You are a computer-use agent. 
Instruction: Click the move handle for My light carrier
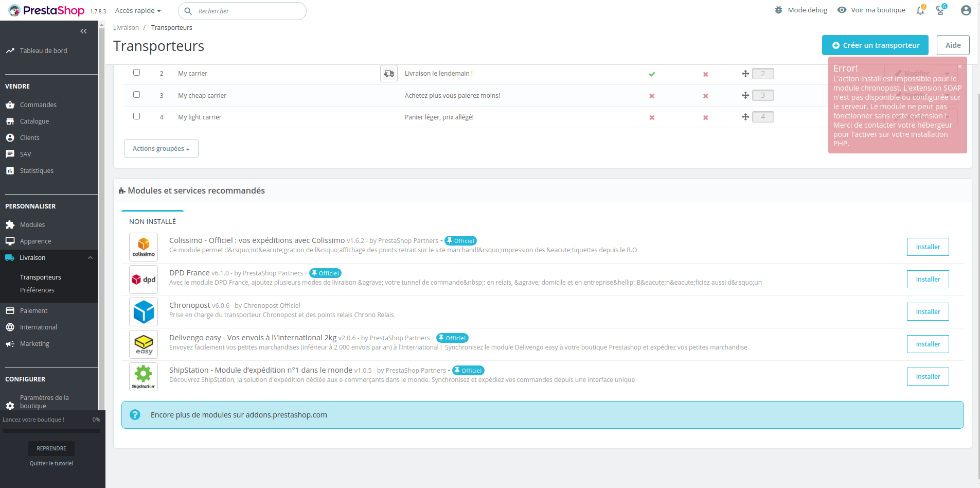pos(745,117)
